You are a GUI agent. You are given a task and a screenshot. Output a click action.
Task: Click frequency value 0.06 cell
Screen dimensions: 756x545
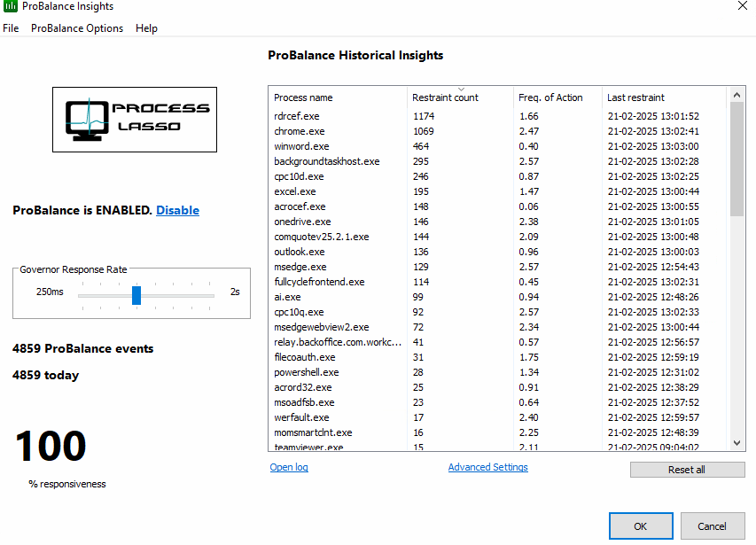(529, 206)
